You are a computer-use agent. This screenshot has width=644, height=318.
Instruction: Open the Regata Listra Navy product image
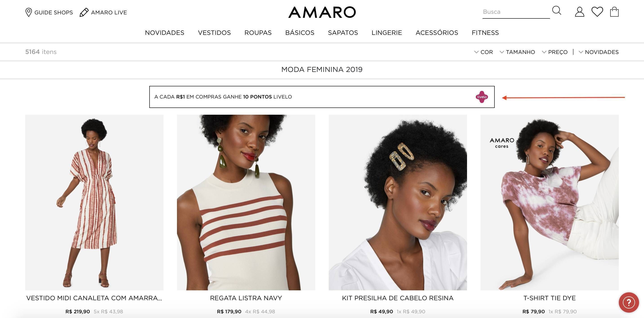(246, 202)
